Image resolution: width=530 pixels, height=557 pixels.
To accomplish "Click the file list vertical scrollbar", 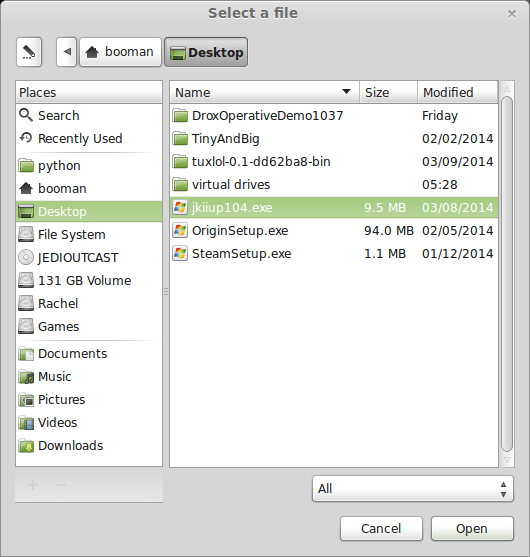I will pyautogui.click(x=507, y=274).
